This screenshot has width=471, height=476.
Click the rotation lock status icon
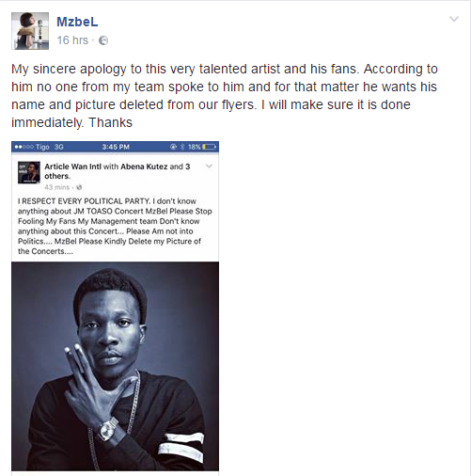(x=173, y=147)
